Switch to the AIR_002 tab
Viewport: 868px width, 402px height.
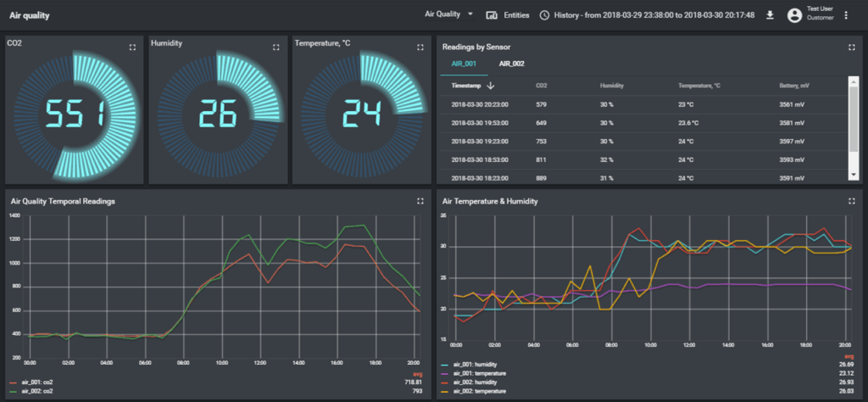[x=511, y=64]
